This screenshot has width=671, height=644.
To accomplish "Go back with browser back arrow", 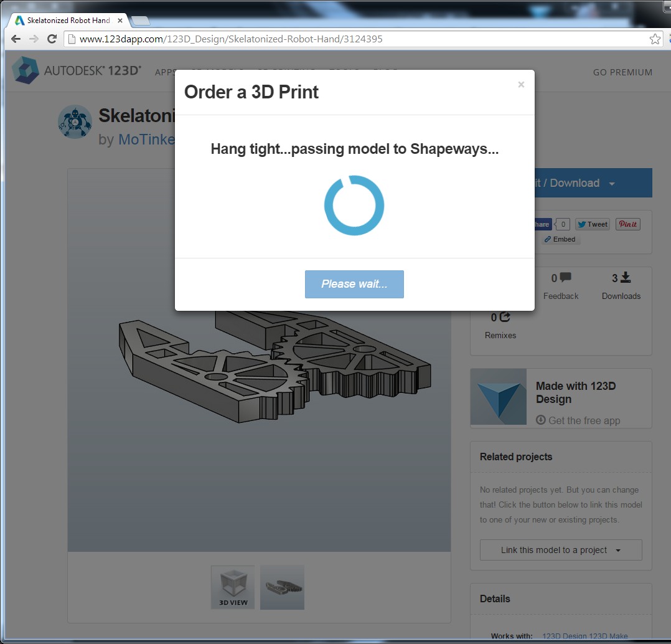I will [x=16, y=39].
